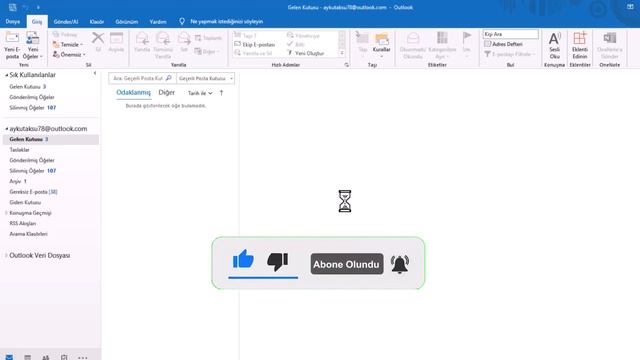Open the Önemsiz junk dropdown
The image size is (640, 360).
click(69, 54)
